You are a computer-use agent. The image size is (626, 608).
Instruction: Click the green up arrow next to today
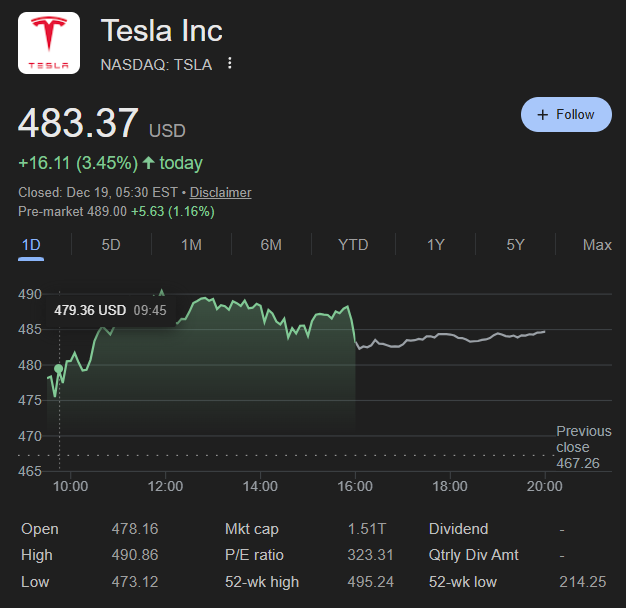point(149,163)
